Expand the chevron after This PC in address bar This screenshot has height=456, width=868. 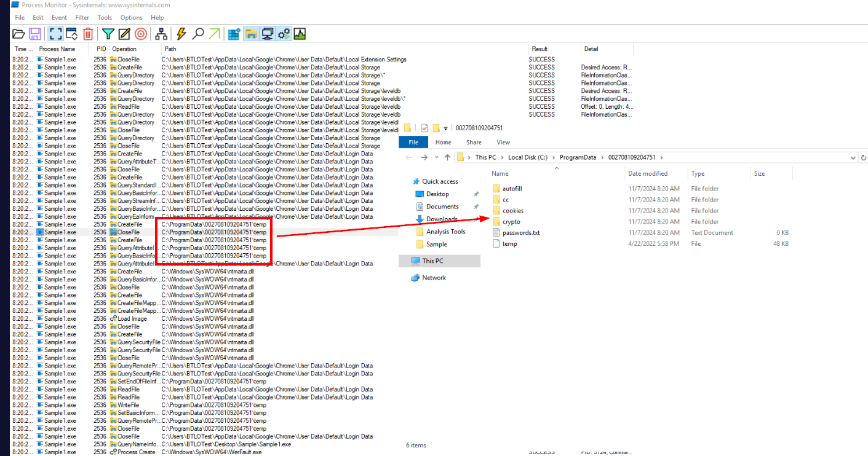tap(501, 157)
